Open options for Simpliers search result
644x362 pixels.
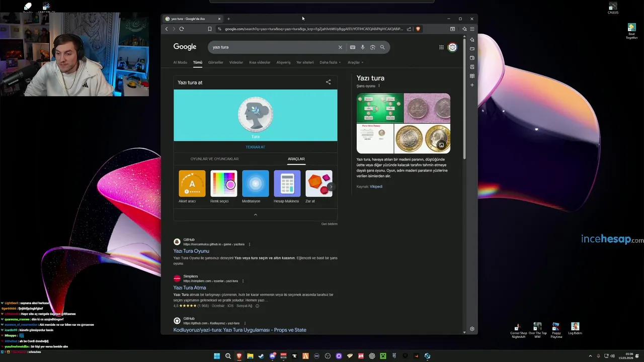[x=243, y=281]
